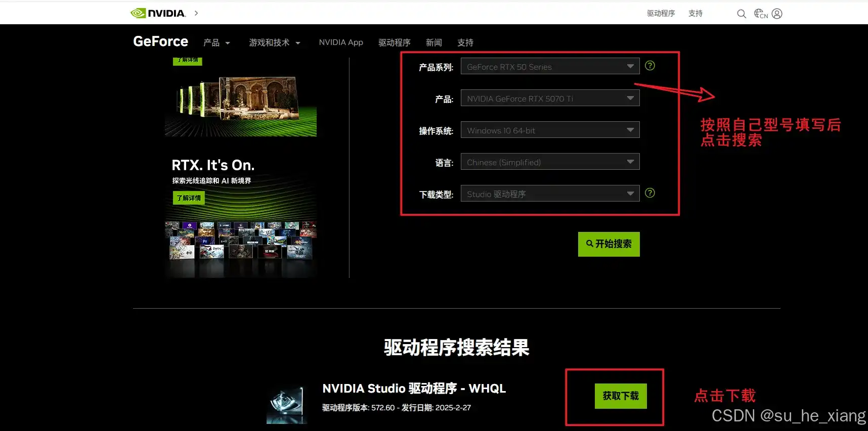This screenshot has width=868, height=431.
Task: Click help icon beside 产品系列 dropdown
Action: pos(650,65)
